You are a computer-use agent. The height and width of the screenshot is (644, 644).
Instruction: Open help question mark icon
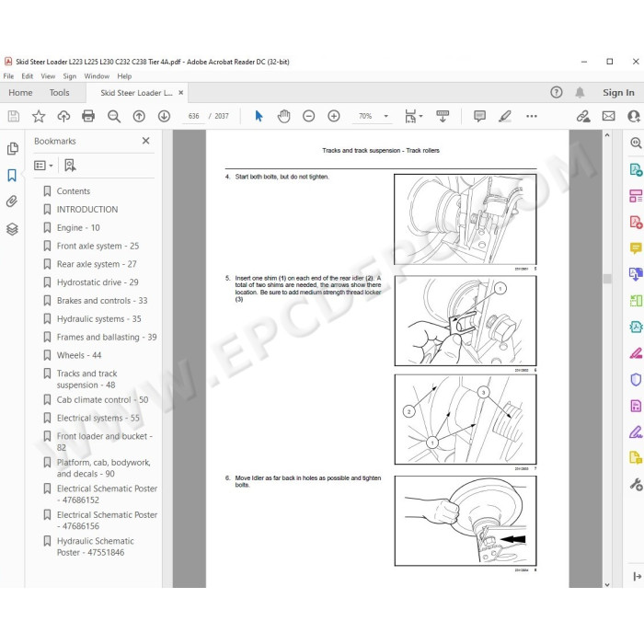click(x=556, y=92)
